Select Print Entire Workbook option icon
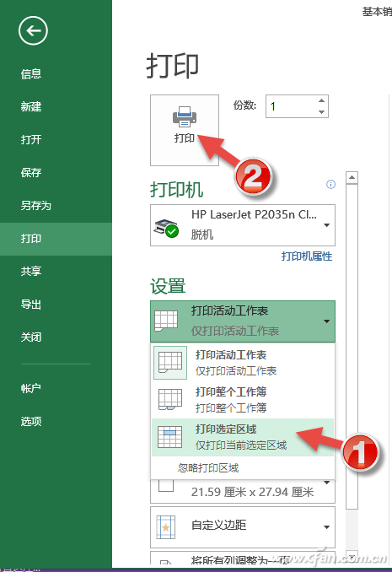The height and width of the screenshot is (572, 392). [x=170, y=399]
